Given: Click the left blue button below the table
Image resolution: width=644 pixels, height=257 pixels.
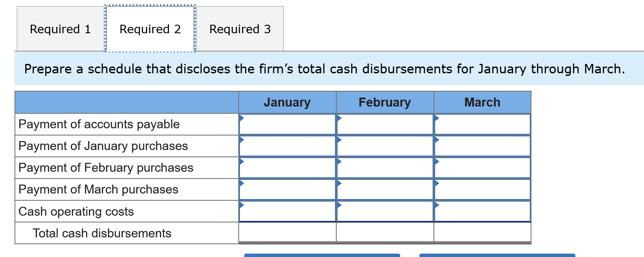Looking at the screenshot, I should point(322,255).
